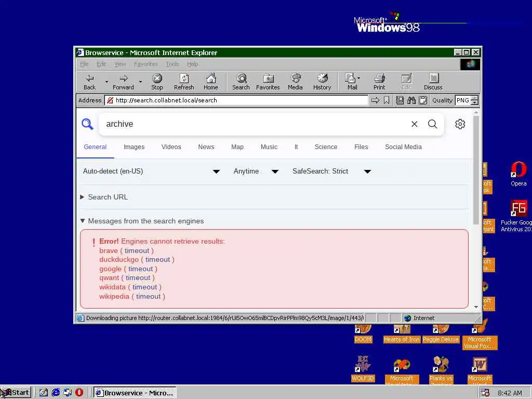Expand the Search URL section
Screen dimensions: 532x399
tap(104, 197)
